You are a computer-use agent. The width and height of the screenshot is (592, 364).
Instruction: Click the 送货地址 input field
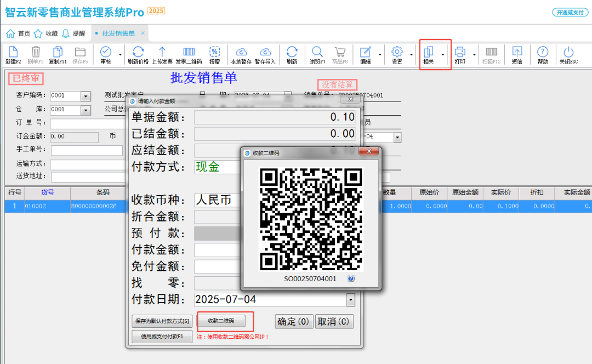88,177
